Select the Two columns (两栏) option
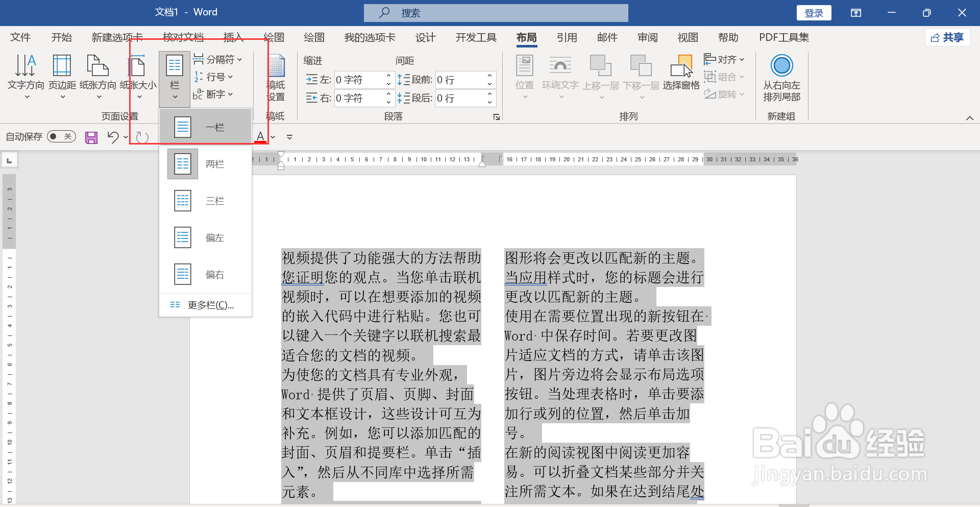The height and width of the screenshot is (507, 980). coord(205,164)
